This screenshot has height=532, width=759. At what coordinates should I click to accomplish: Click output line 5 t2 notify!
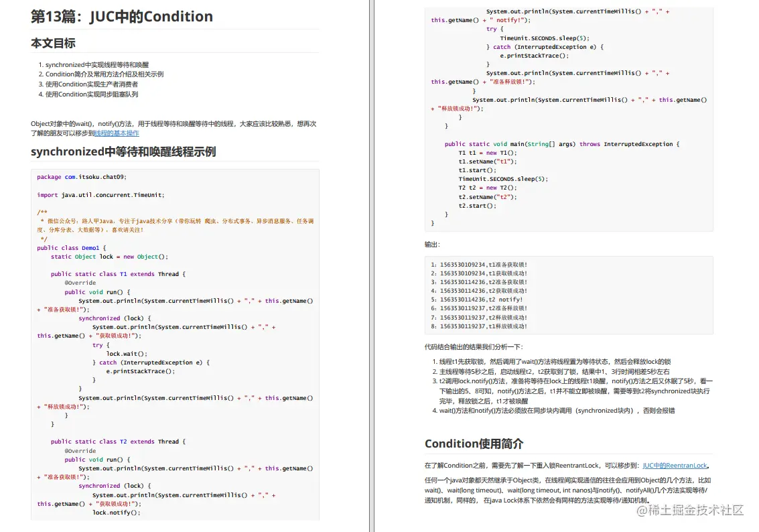click(477, 299)
